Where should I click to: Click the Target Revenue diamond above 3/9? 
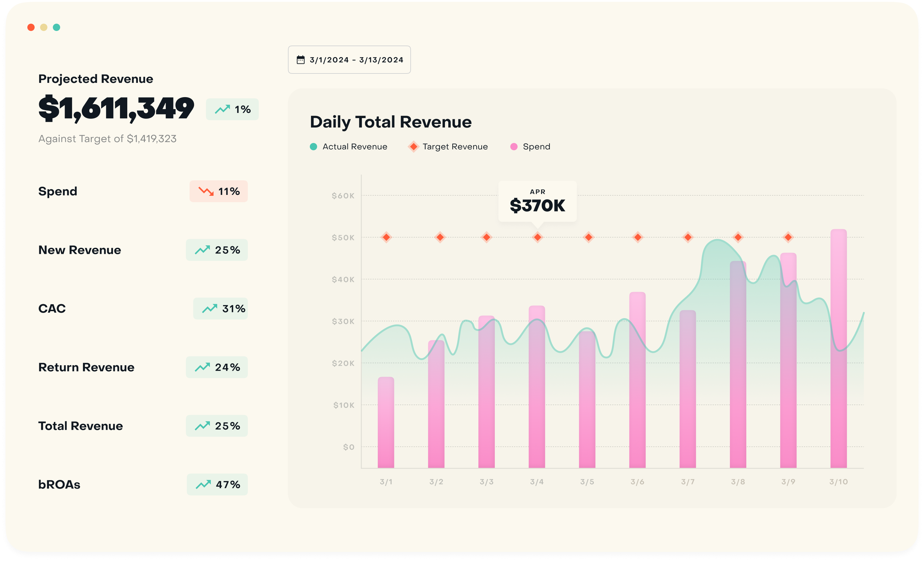coord(788,237)
